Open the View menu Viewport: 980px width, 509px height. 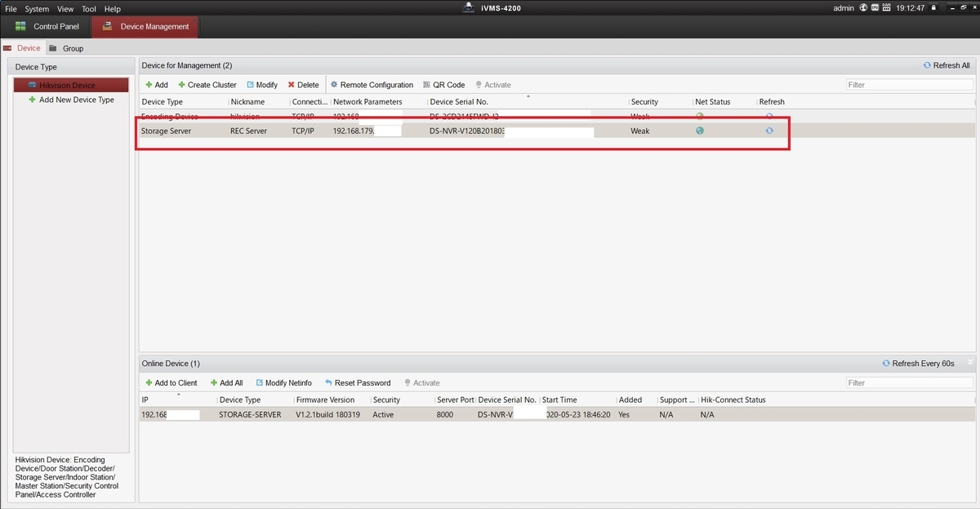tap(65, 9)
